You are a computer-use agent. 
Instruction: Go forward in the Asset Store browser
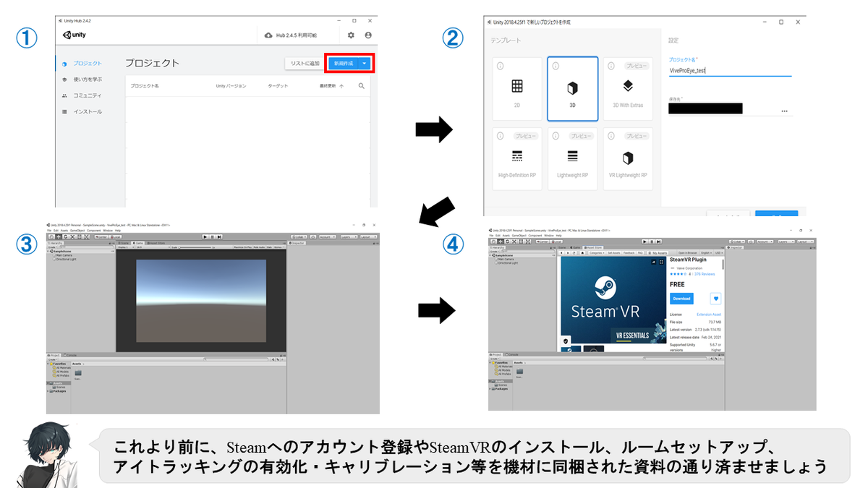(x=568, y=253)
